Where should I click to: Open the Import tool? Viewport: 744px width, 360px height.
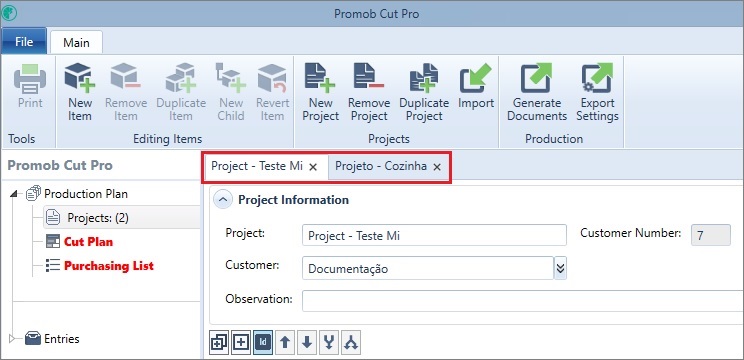tap(476, 85)
